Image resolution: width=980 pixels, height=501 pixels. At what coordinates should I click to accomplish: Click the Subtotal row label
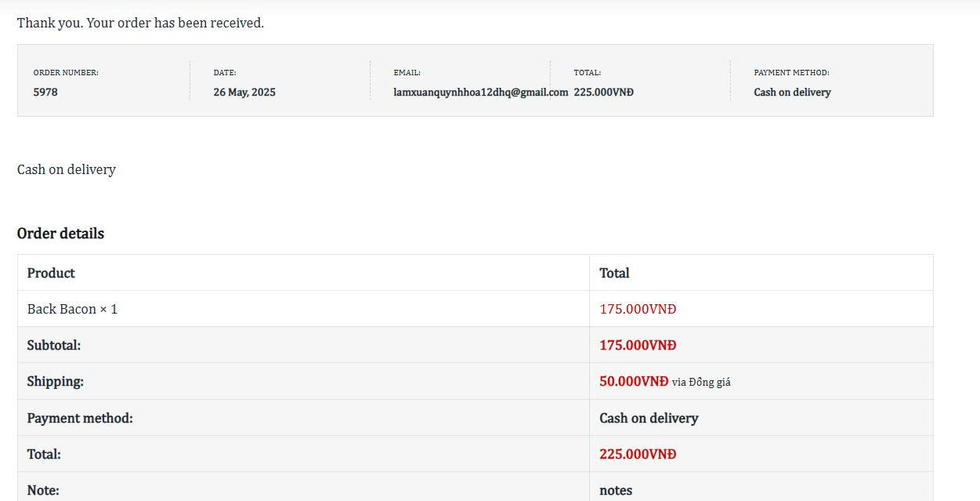[54, 345]
